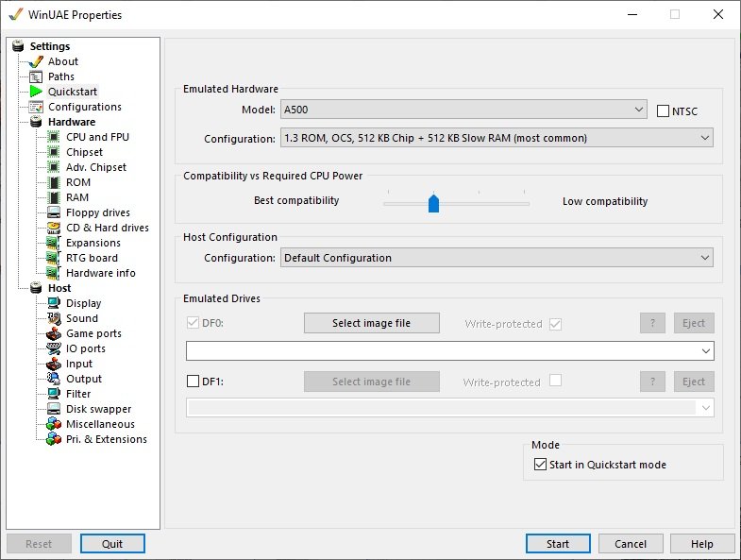Click the Quit button
The height and width of the screenshot is (560, 741).
(112, 544)
